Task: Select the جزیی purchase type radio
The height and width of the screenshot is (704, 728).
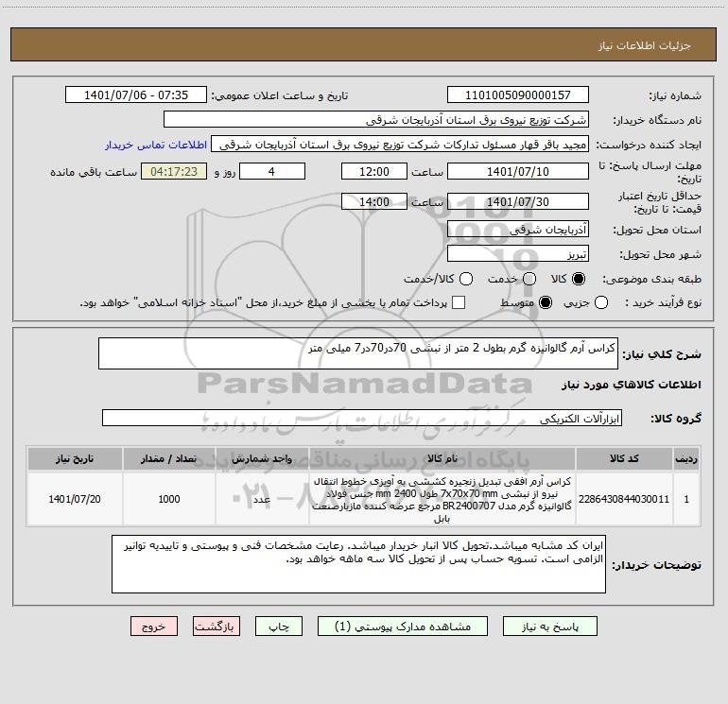Action: 601,302
